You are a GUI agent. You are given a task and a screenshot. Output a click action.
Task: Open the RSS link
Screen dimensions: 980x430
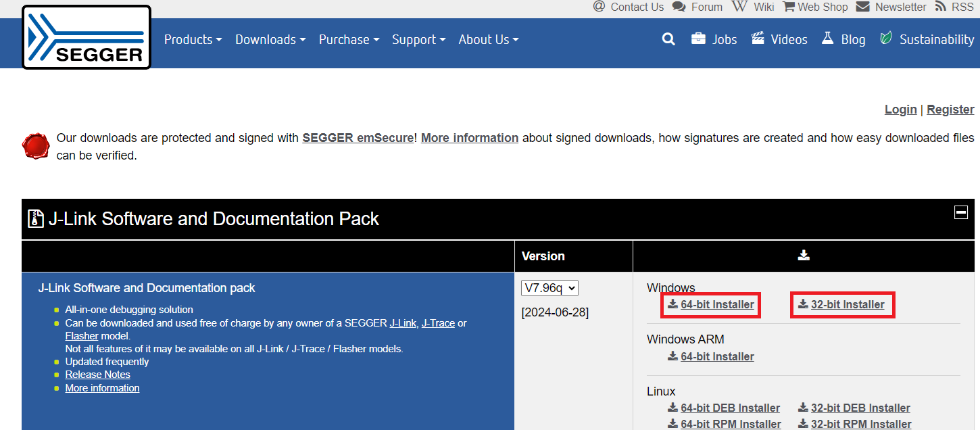(x=962, y=7)
